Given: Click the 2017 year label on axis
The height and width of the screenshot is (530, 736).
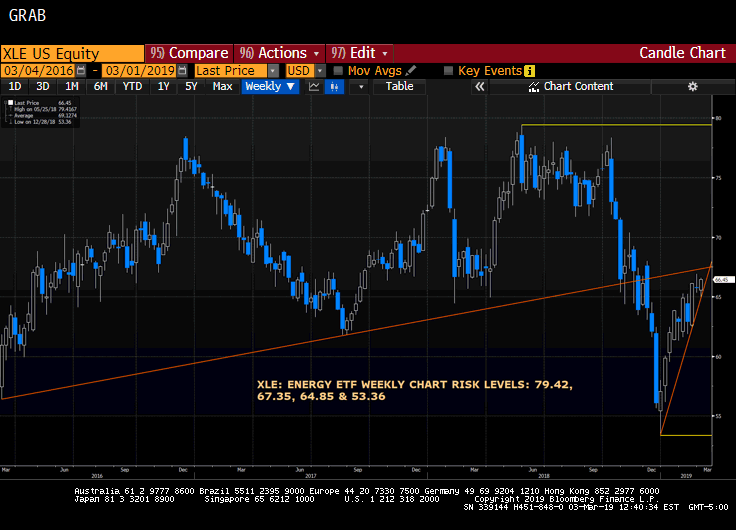Looking at the screenshot, I should (310, 476).
